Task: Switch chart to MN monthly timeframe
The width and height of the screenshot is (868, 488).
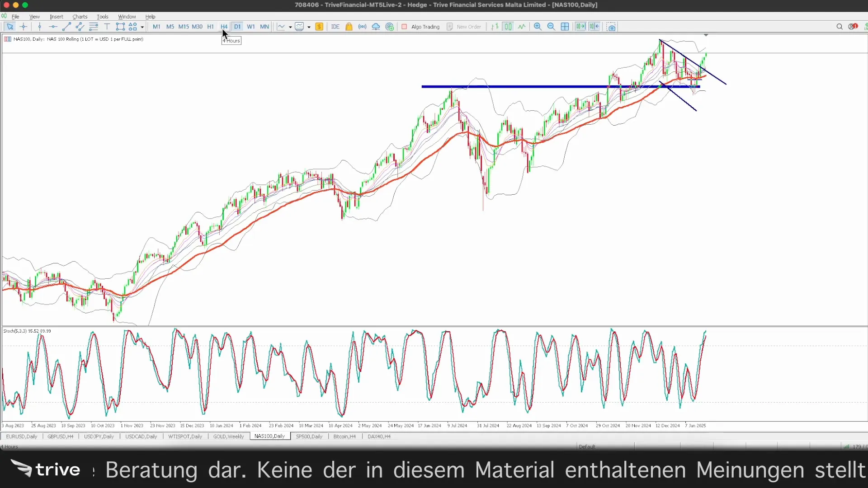Action: pos(264,27)
